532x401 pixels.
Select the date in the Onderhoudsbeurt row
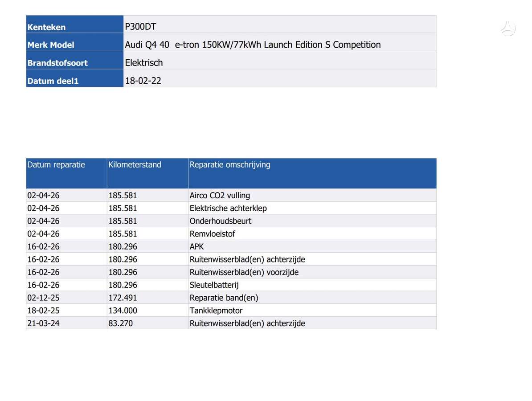pyautogui.click(x=43, y=221)
